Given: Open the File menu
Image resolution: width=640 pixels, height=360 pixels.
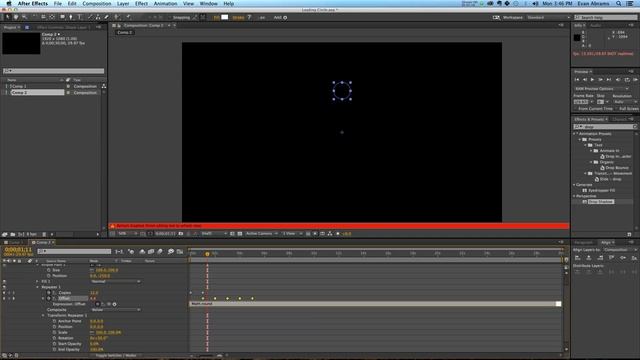Looking at the screenshot, I should (58, 3).
